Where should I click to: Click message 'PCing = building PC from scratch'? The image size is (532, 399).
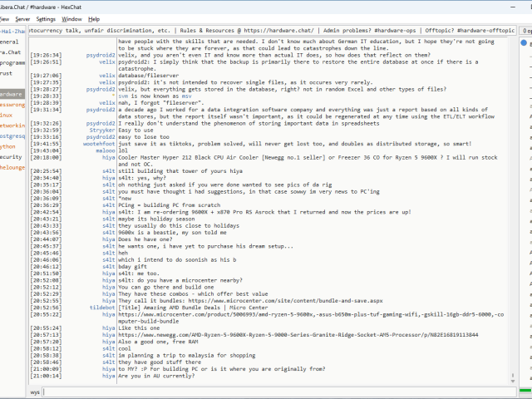170,205
